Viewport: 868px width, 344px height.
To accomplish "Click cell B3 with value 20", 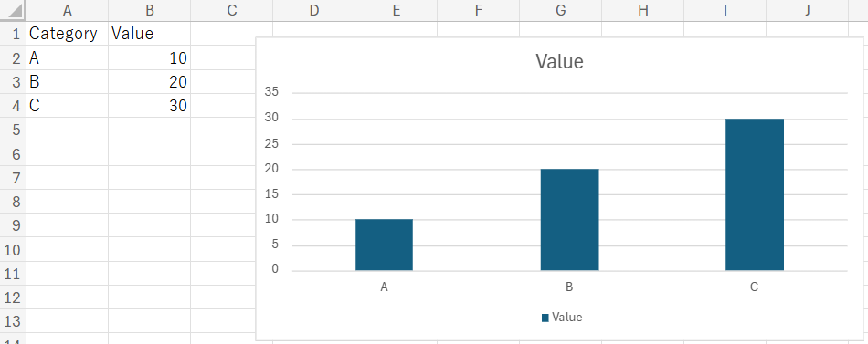I will pyautogui.click(x=150, y=82).
